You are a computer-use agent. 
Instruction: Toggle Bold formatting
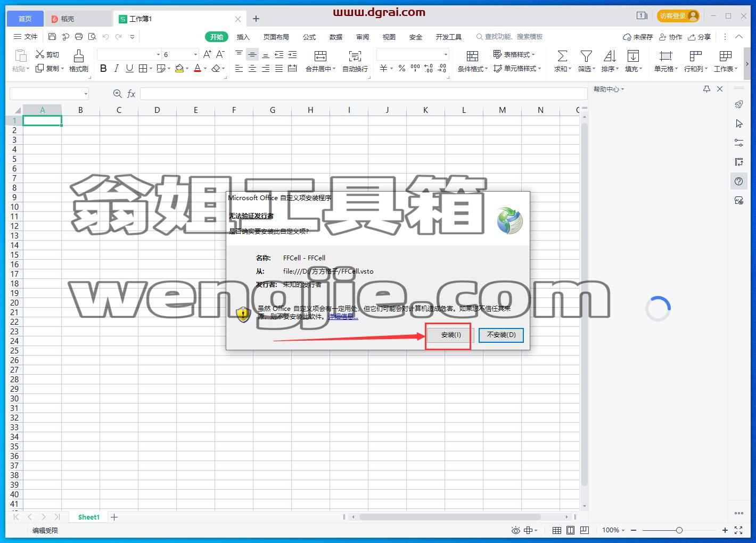103,69
